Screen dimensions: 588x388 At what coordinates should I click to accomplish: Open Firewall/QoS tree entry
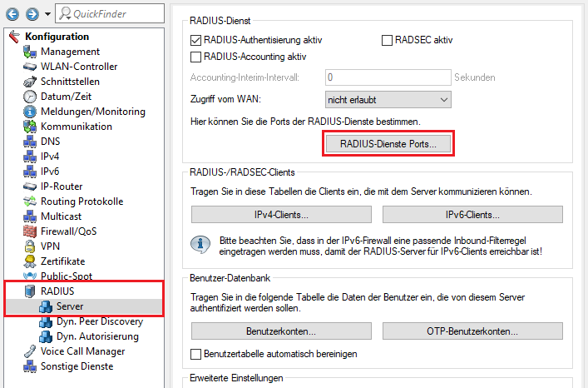[69, 231]
